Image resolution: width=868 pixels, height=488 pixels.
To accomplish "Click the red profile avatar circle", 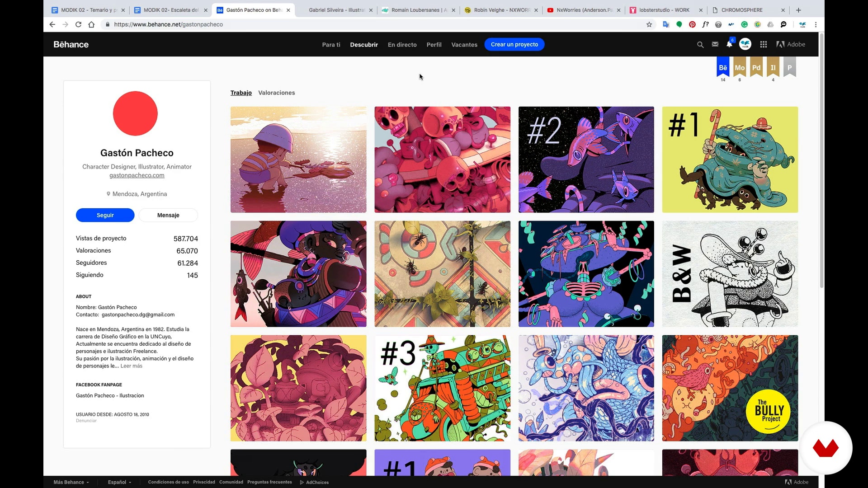I will pos(135,113).
